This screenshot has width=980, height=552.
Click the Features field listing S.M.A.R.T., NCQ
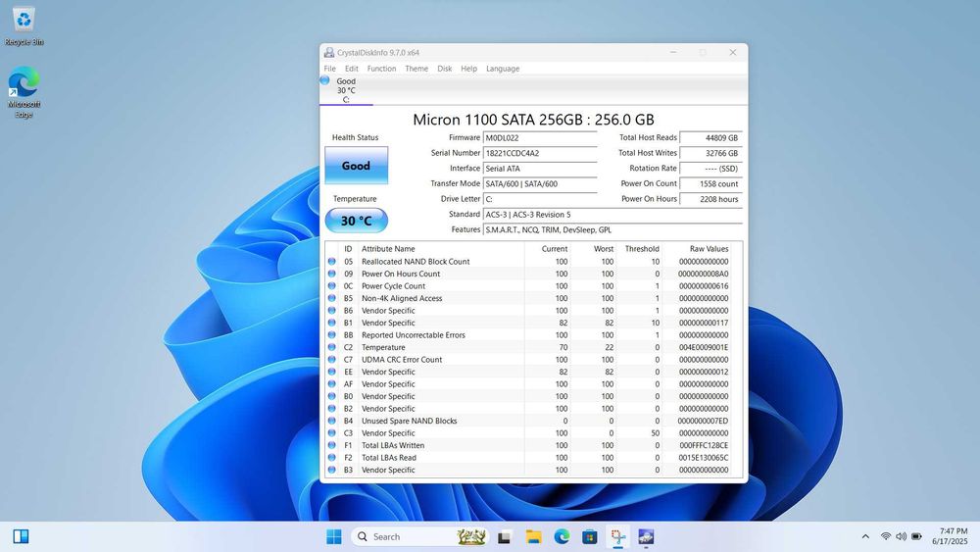(x=612, y=230)
